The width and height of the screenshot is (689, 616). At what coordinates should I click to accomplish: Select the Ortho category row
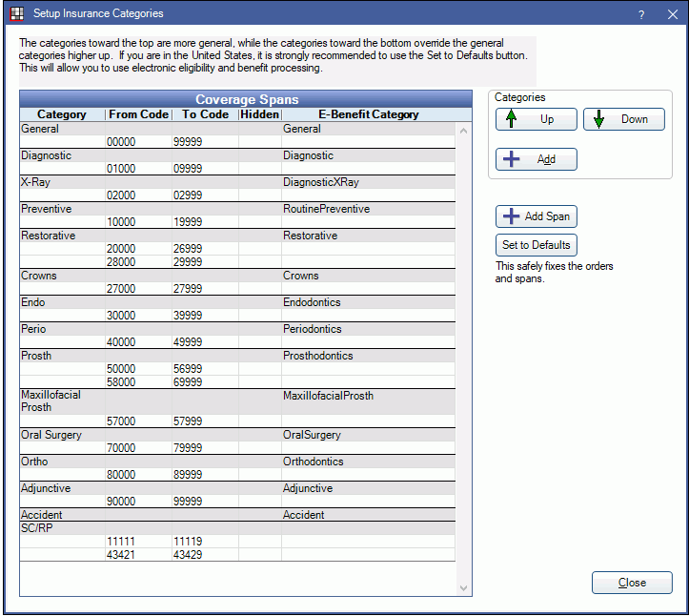click(237, 462)
